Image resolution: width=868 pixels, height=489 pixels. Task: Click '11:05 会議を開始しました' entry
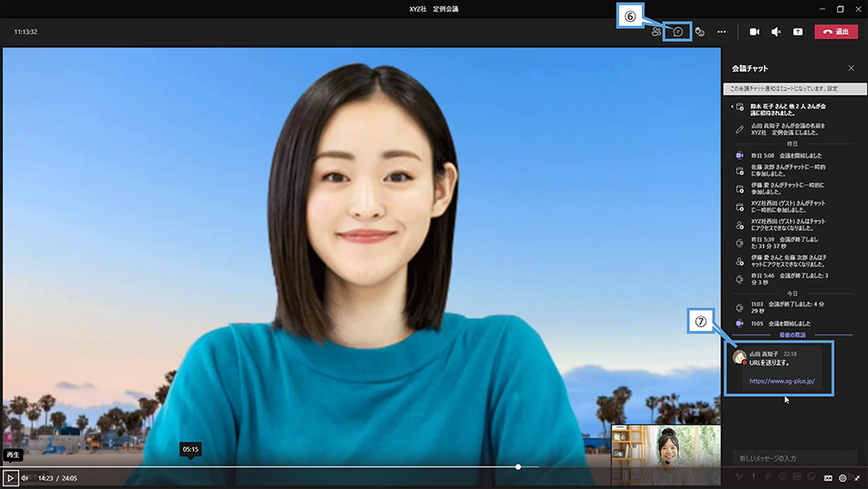780,323
